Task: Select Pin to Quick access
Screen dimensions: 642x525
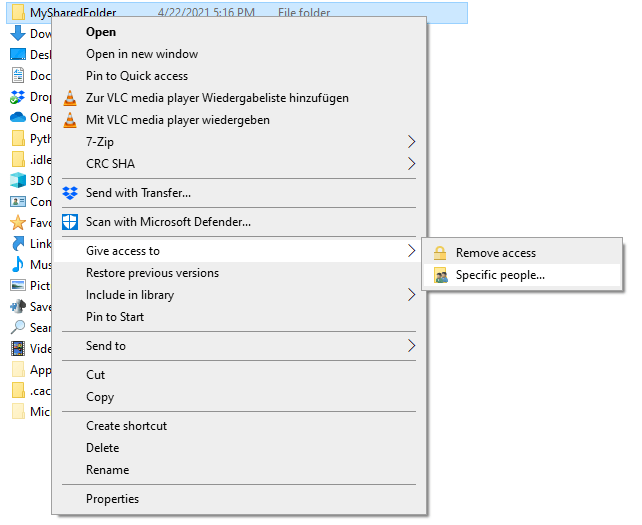Action: (137, 76)
